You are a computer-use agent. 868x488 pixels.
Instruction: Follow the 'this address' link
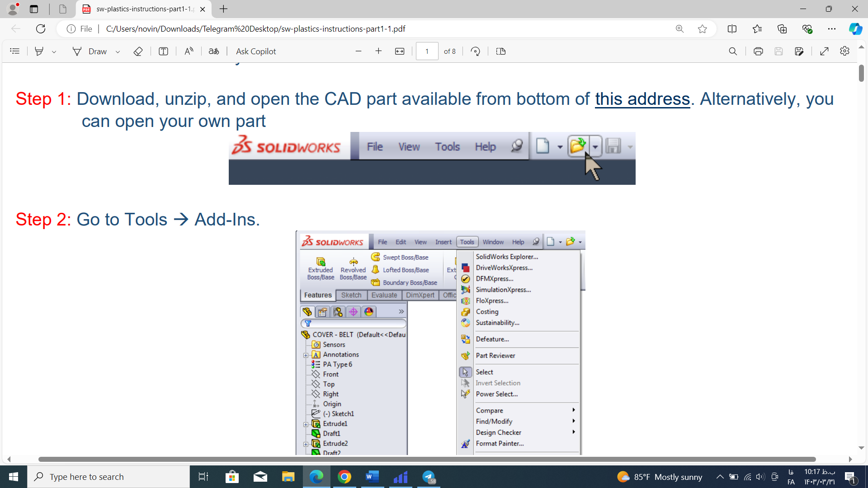pyautogui.click(x=642, y=99)
